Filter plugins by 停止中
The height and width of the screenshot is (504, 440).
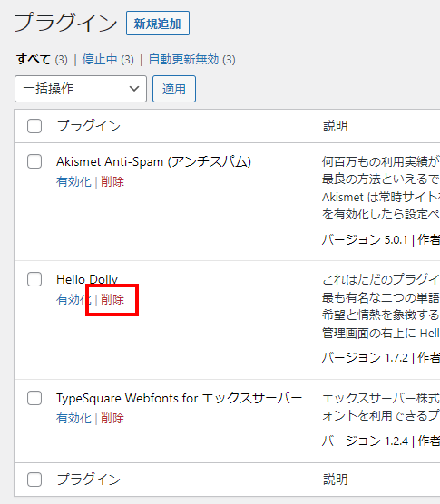pos(100,60)
